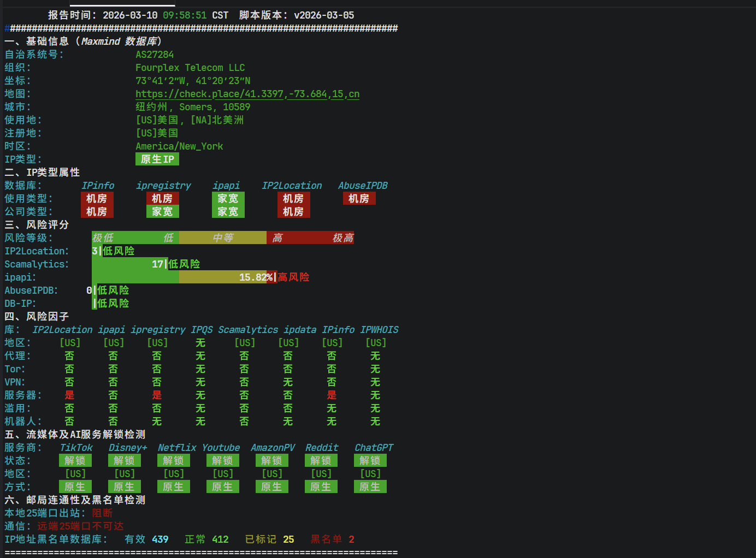The image size is (756, 558).
Task: Click the 原生 method badge under ChatGPT
Action: [x=370, y=487]
